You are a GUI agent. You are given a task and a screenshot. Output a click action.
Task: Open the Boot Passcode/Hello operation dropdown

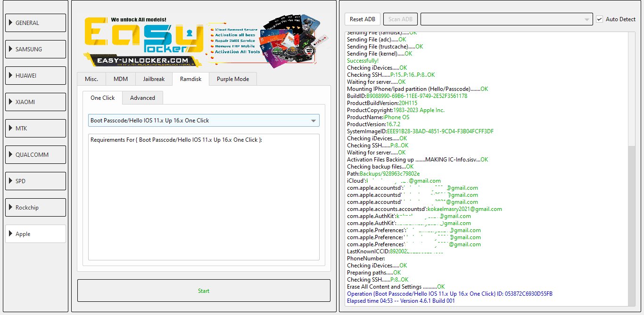pos(204,120)
